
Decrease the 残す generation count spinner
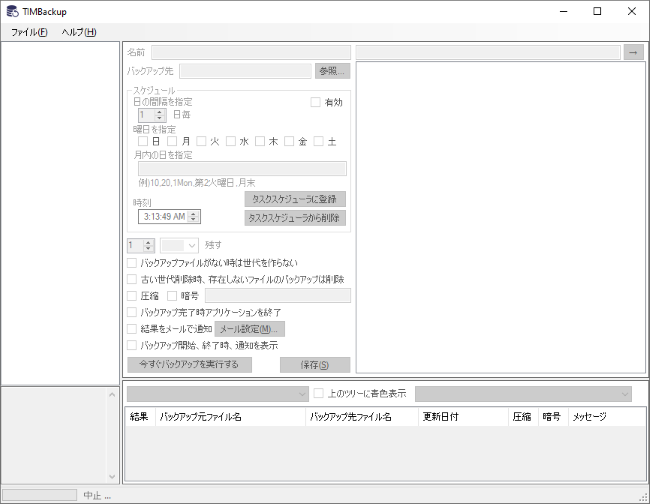[148, 248]
